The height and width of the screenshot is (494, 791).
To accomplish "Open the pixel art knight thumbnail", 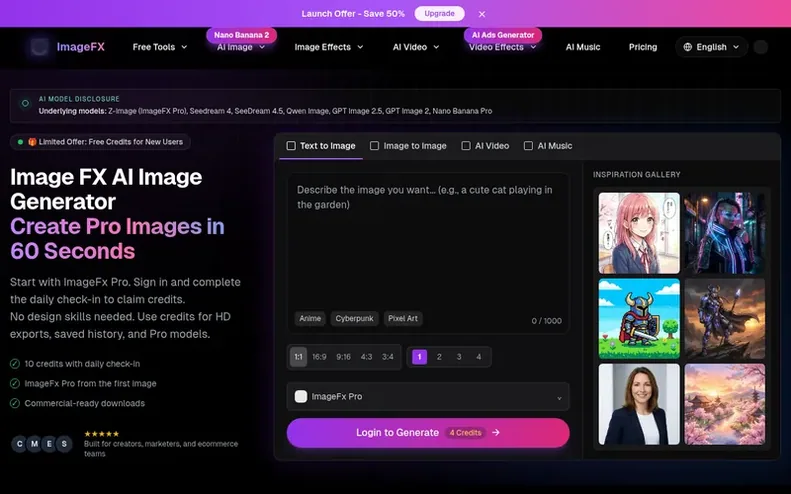I will click(639, 319).
